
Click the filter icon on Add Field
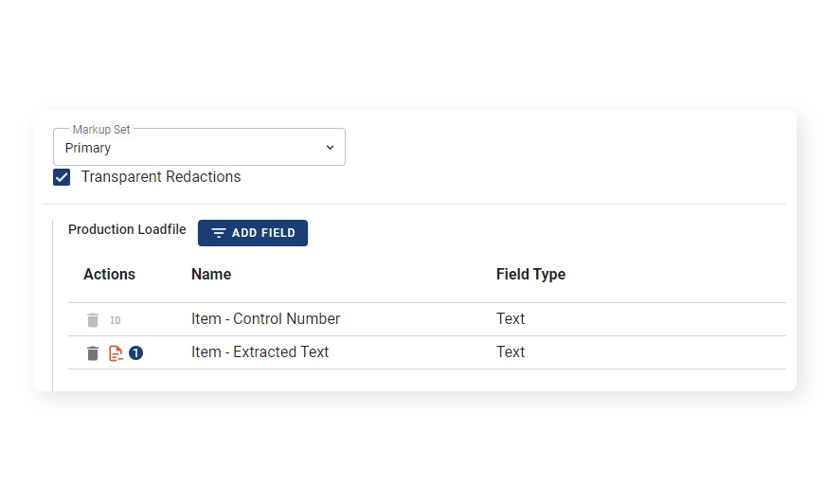[219, 233]
